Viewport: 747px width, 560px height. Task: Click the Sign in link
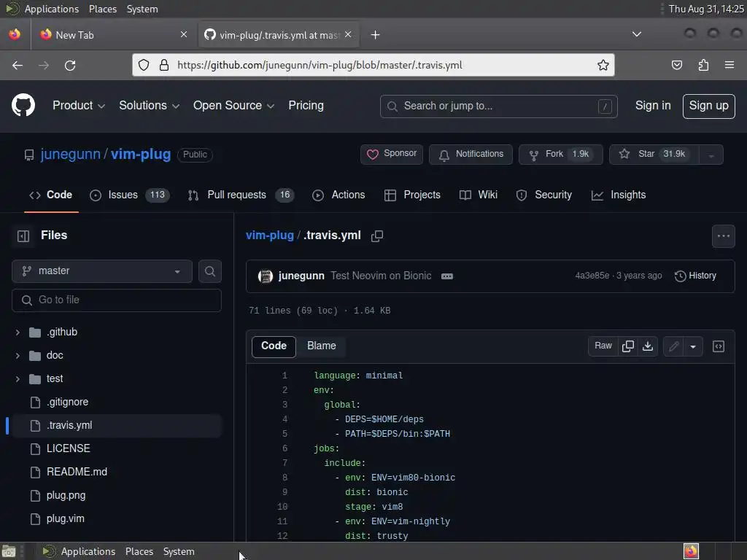click(x=653, y=106)
